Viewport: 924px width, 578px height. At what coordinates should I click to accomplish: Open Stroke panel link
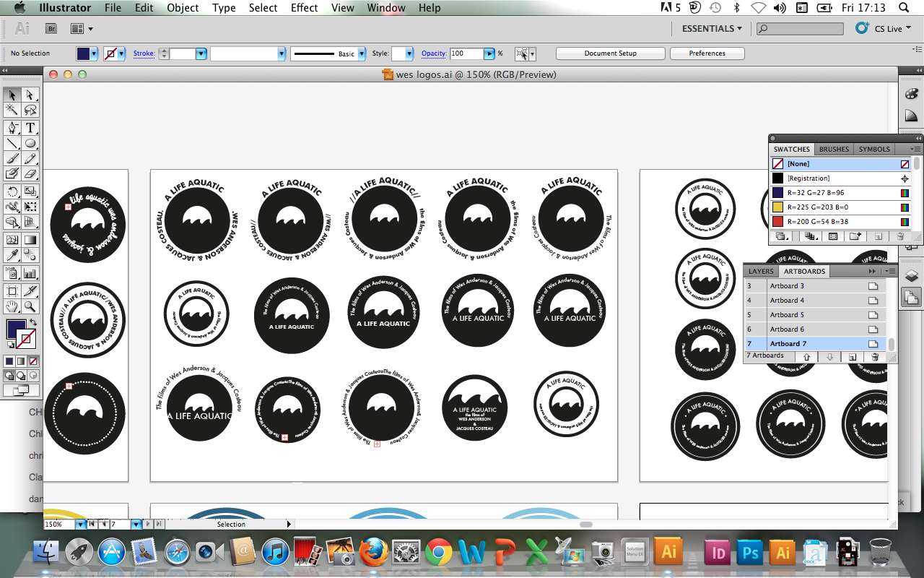point(144,53)
